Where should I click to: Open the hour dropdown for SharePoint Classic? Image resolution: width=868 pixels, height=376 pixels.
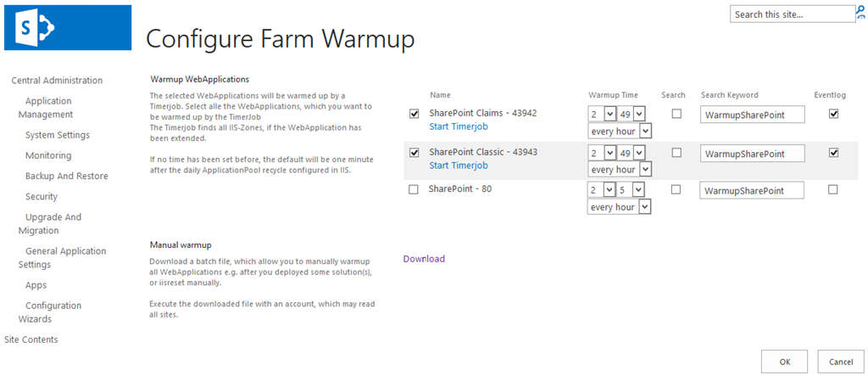(602, 153)
